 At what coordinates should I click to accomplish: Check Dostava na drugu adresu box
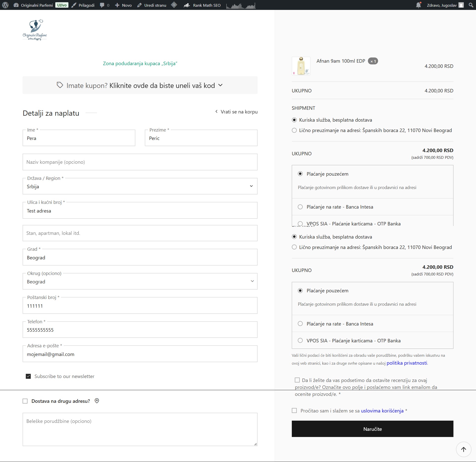point(25,401)
